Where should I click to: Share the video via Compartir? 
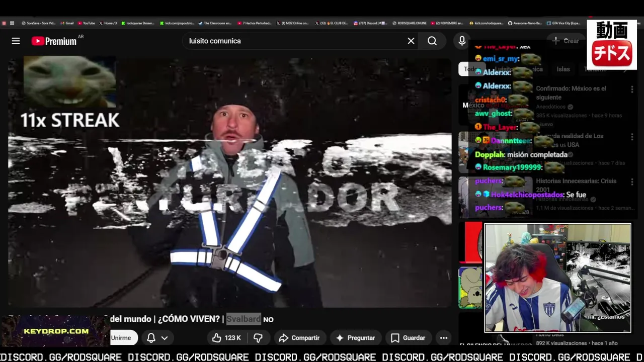tap(299, 338)
